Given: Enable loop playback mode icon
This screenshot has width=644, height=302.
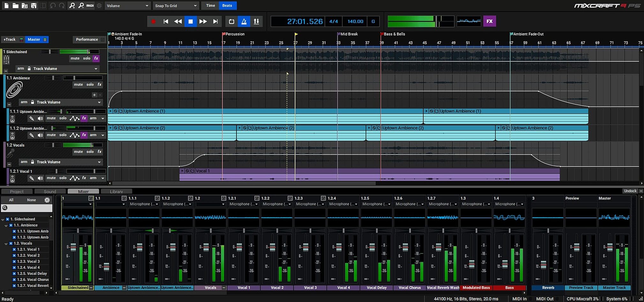Looking at the screenshot, I should point(231,21).
